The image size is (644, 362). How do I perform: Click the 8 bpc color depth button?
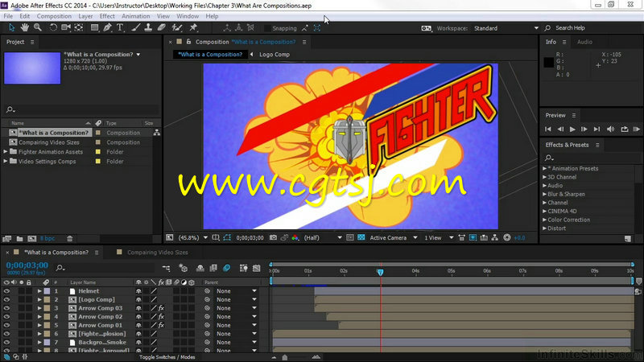click(x=47, y=238)
